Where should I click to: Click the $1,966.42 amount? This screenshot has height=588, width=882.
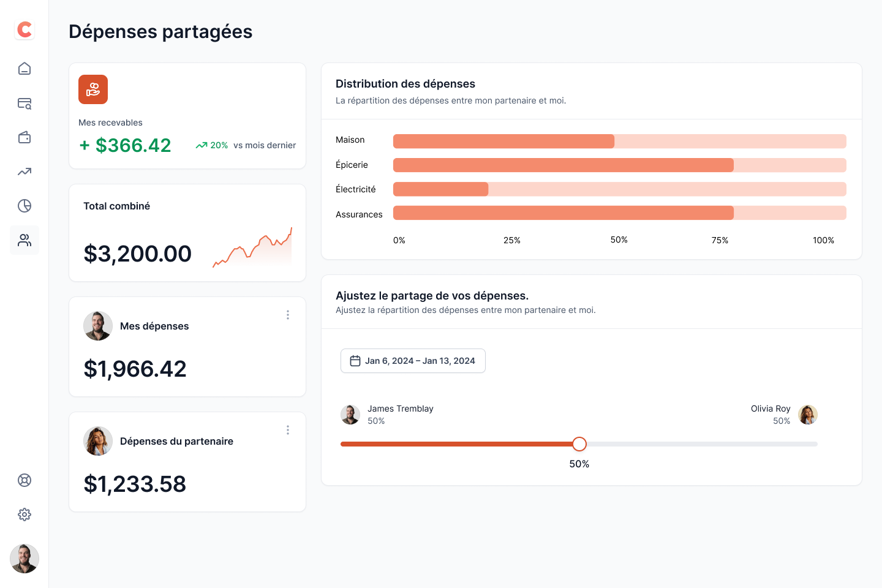[135, 369]
